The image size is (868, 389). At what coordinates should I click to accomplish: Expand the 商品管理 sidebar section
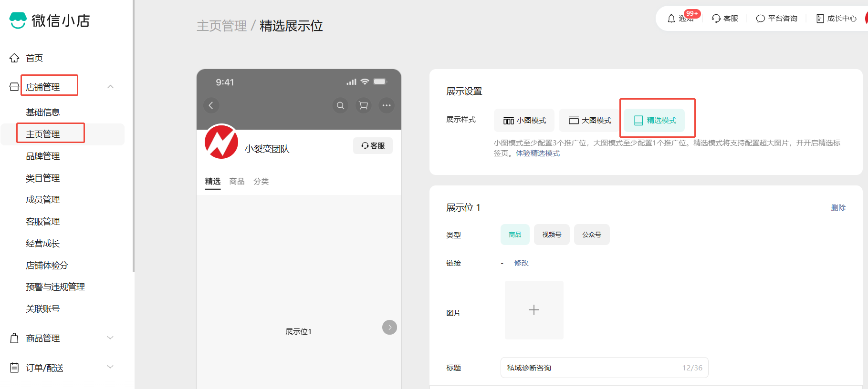pos(110,338)
